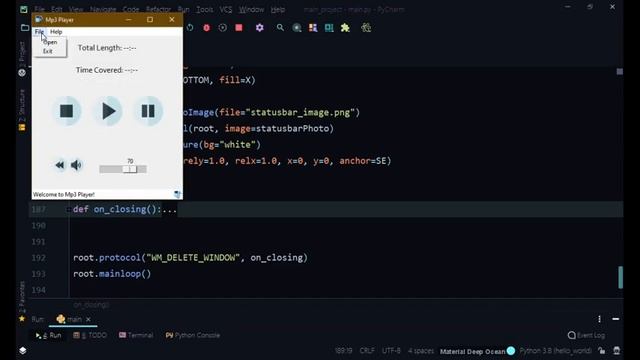Viewport: 640px width, 360px height.
Task: Click the round icon below Project tab
Action: point(22,73)
